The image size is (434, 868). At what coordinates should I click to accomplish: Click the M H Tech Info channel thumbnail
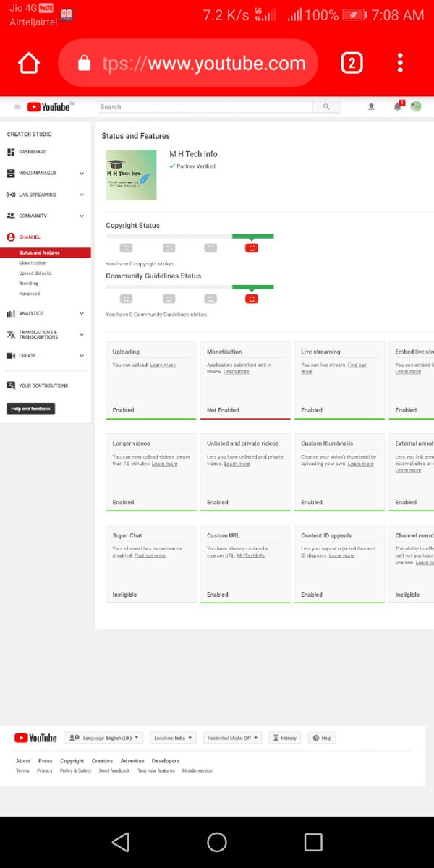pos(131,175)
